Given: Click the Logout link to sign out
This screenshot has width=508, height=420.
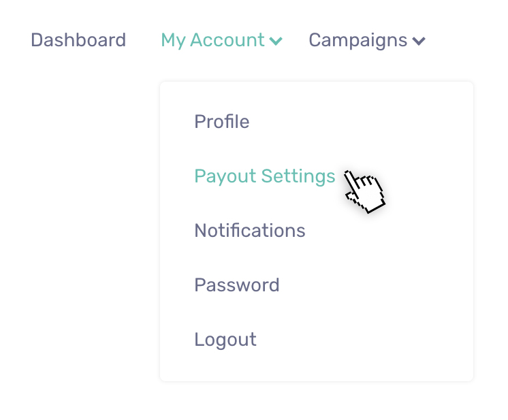Looking at the screenshot, I should 225,340.
